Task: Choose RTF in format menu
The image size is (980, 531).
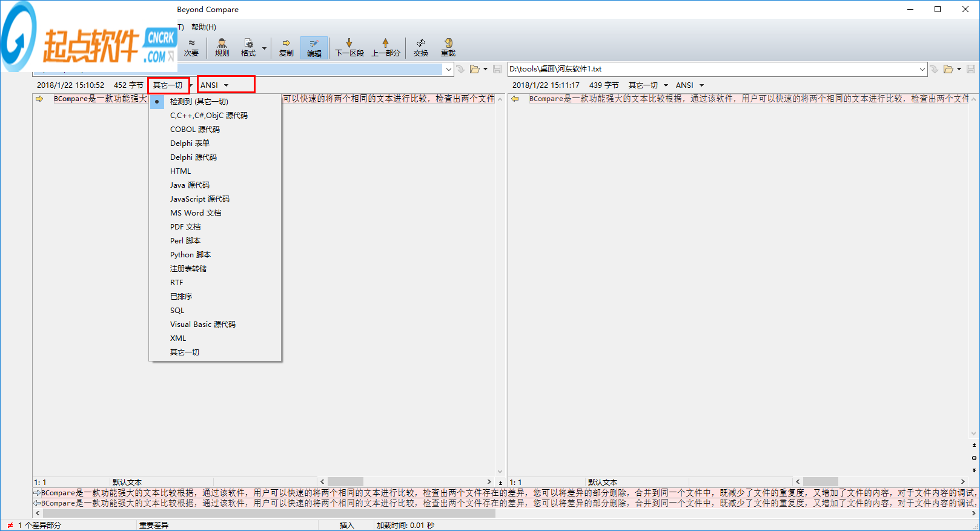Action: (x=215, y=283)
